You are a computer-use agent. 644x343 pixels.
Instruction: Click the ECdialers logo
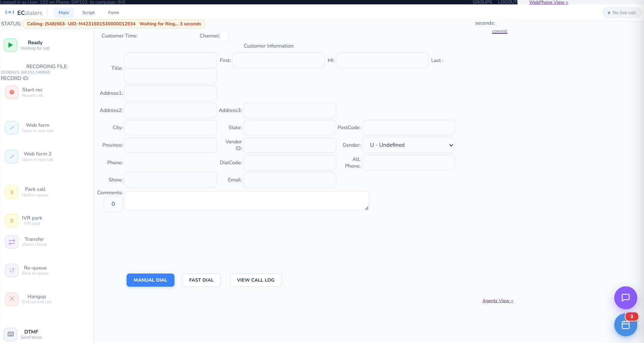click(x=24, y=13)
